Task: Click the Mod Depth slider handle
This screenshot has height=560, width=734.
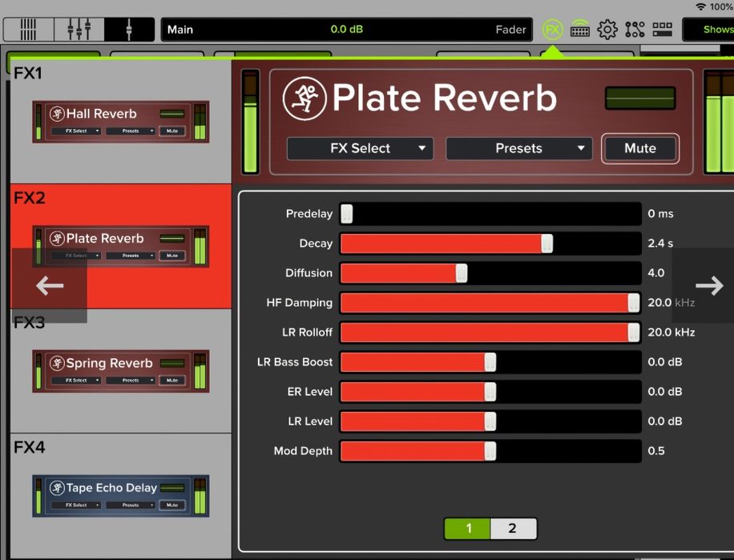Action: (x=490, y=451)
